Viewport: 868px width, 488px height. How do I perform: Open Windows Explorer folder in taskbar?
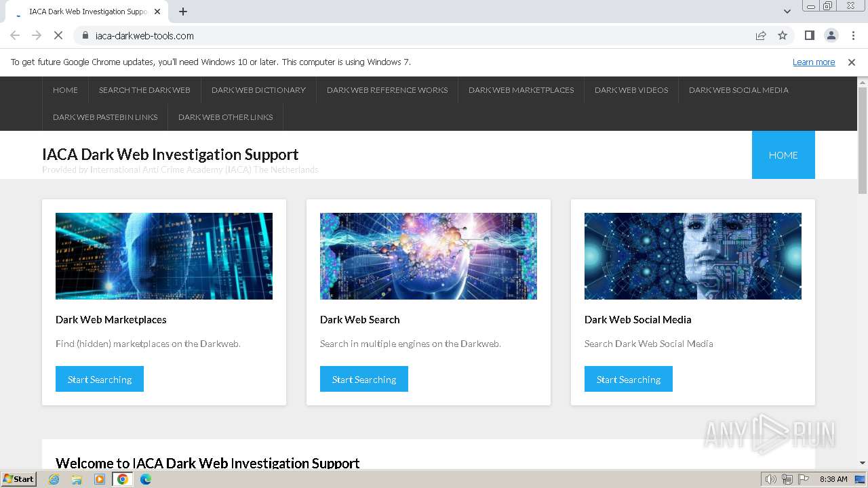pos(77,479)
